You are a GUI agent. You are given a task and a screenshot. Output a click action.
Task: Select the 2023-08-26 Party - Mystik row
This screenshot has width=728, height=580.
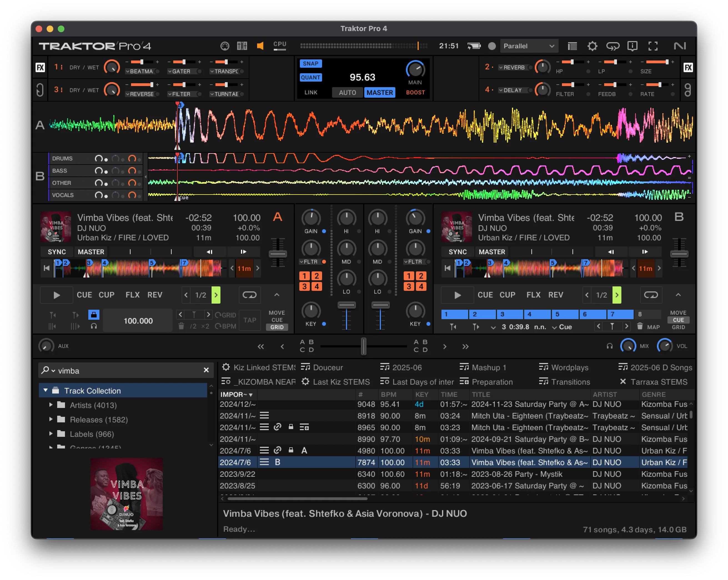click(453, 474)
